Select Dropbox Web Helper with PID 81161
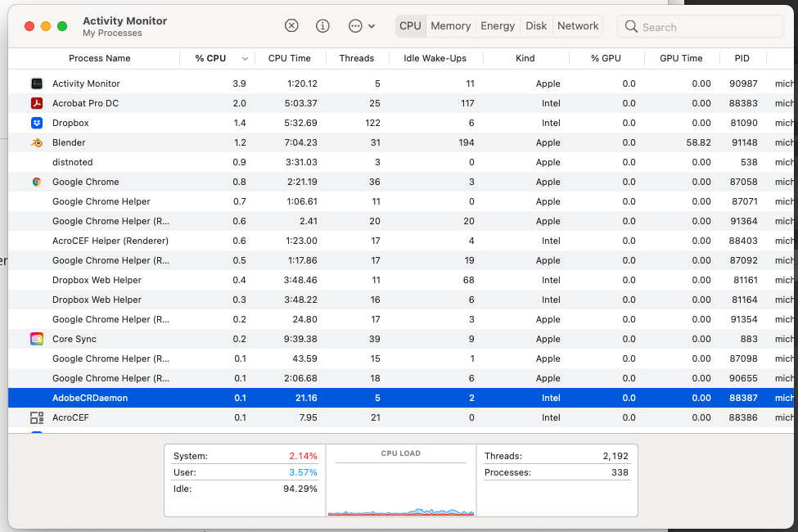This screenshot has height=532, width=798. tap(400, 280)
